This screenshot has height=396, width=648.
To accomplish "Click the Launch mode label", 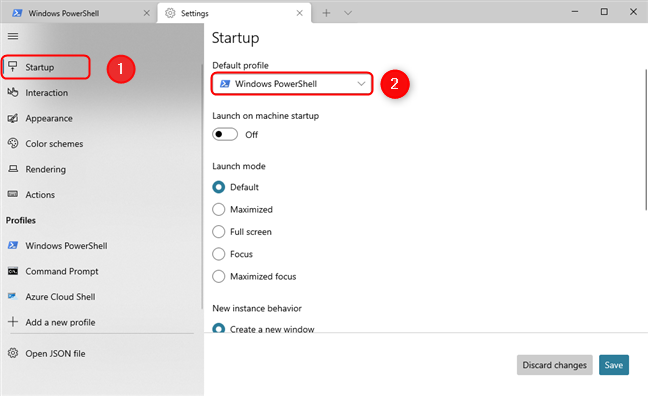I will point(239,166).
